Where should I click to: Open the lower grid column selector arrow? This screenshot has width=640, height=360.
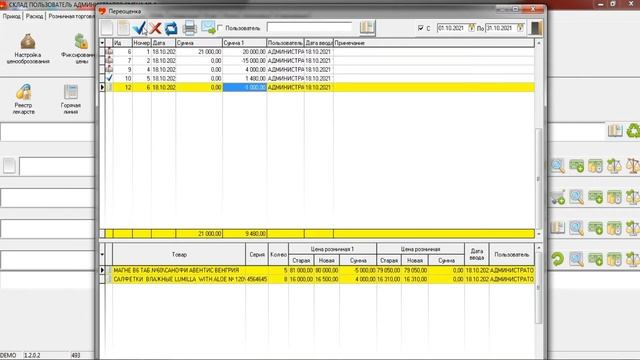click(x=102, y=254)
